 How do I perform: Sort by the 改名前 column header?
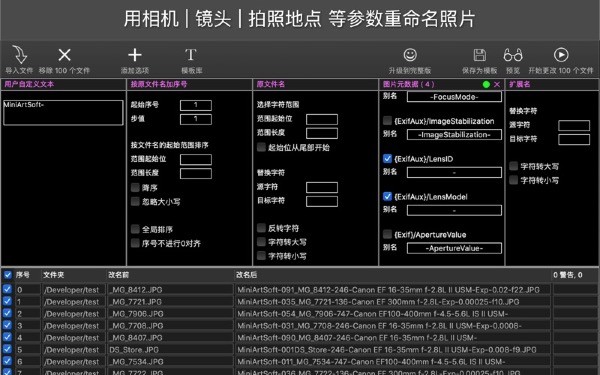118,275
